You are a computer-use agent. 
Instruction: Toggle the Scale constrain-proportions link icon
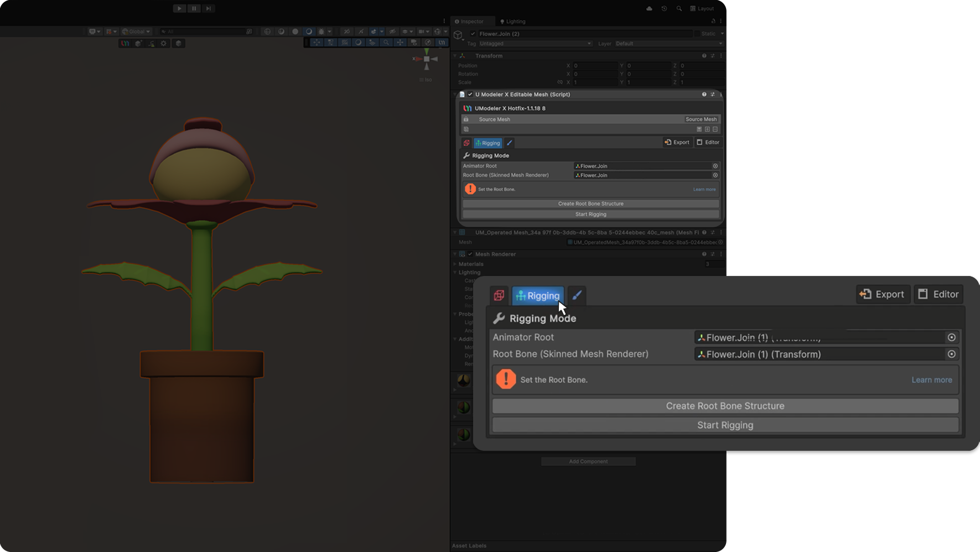pyautogui.click(x=560, y=82)
